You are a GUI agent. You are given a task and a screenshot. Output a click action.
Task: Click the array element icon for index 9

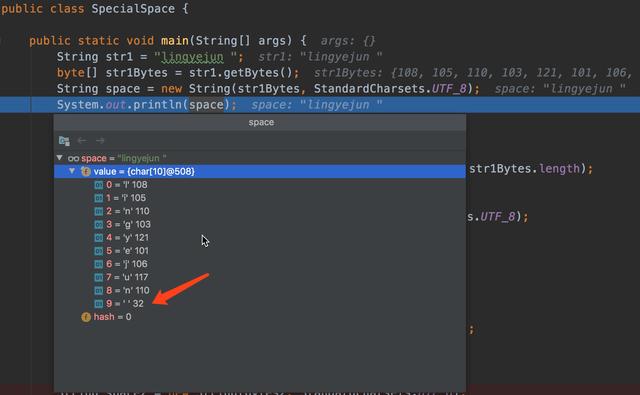click(x=98, y=304)
